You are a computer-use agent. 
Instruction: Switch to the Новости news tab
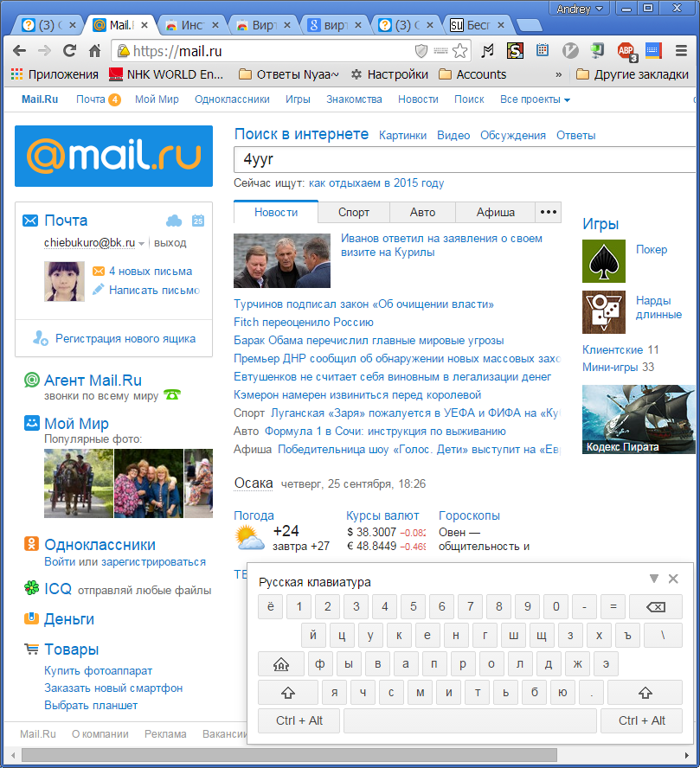[x=276, y=212]
